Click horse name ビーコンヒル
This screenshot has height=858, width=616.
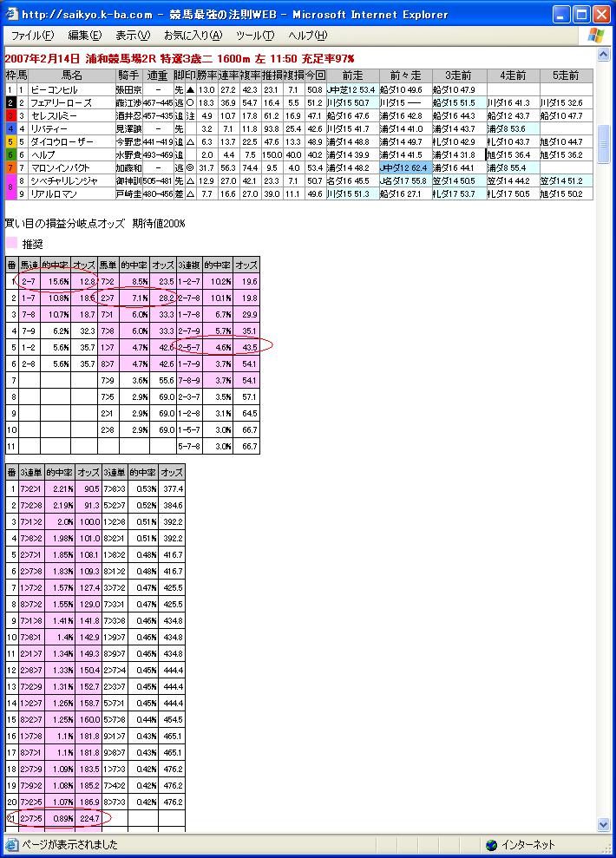coord(54,89)
